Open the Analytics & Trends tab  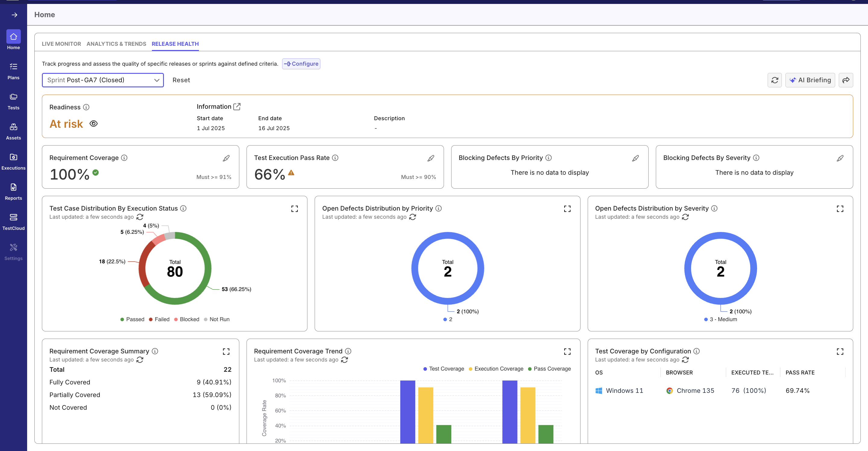point(116,44)
